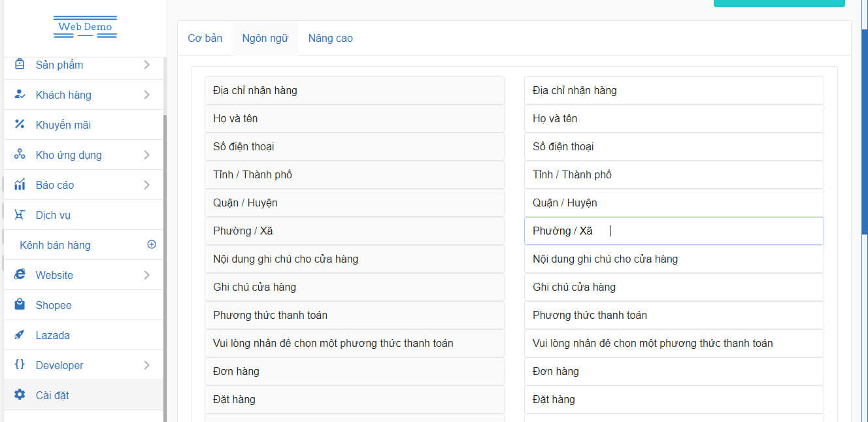The image size is (868, 422).
Task: Click the Lazada rocket icon
Action: tap(20, 335)
